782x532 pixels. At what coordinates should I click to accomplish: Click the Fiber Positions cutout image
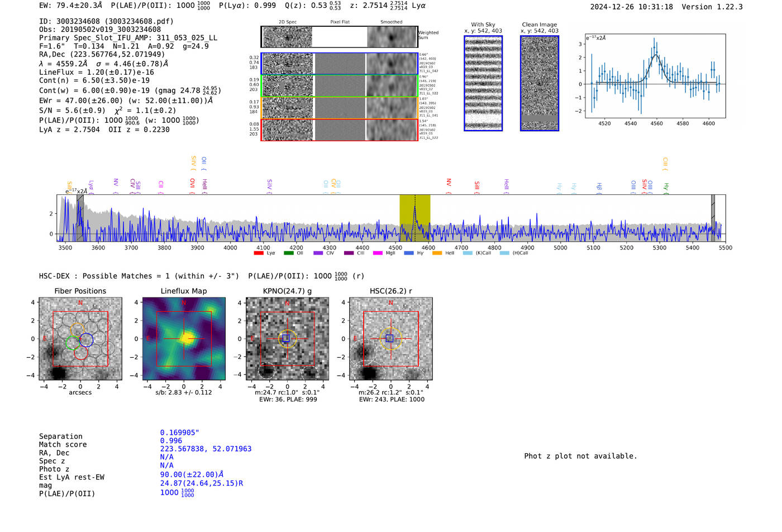click(x=80, y=339)
